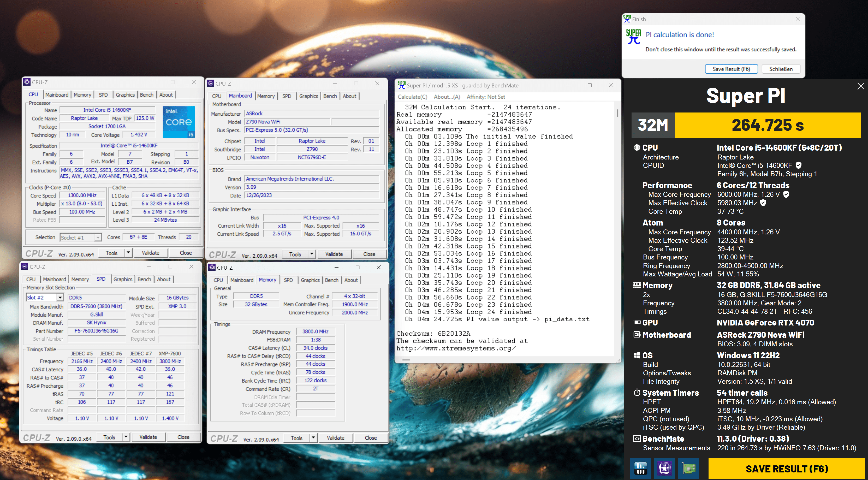Image resolution: width=868 pixels, height=480 pixels.
Task: Click Save Result (F6) in Finish dialog
Action: 731,69
